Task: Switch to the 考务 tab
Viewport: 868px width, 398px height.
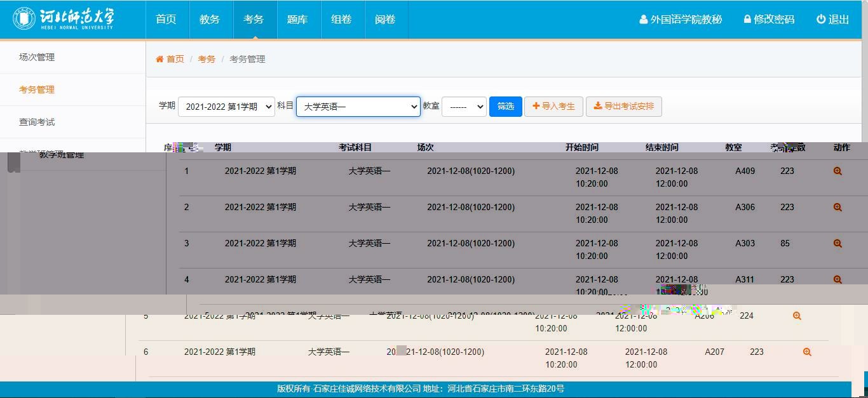Action: pos(254,19)
